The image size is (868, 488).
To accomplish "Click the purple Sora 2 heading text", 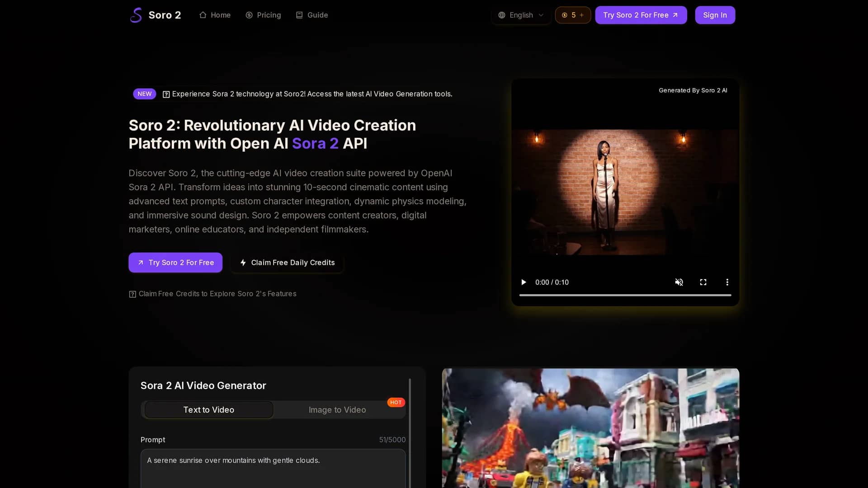I will 315,143.
